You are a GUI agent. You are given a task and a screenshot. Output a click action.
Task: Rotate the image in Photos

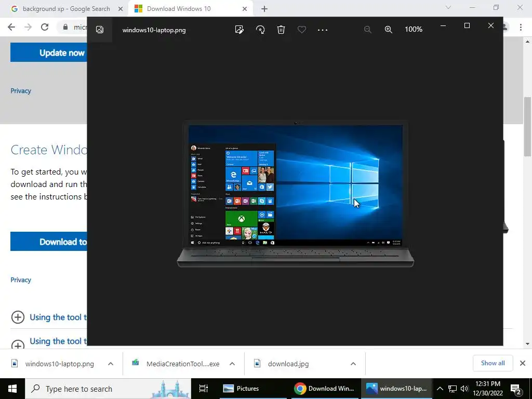coord(260,30)
